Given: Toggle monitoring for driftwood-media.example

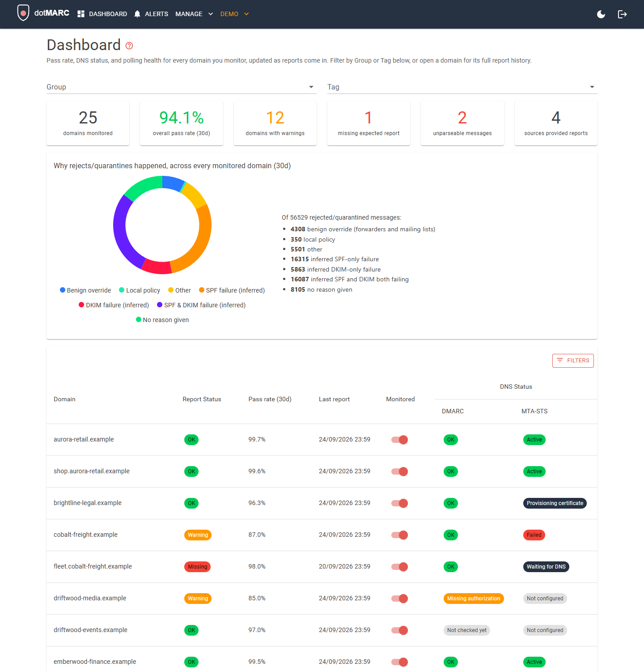Looking at the screenshot, I should (400, 599).
